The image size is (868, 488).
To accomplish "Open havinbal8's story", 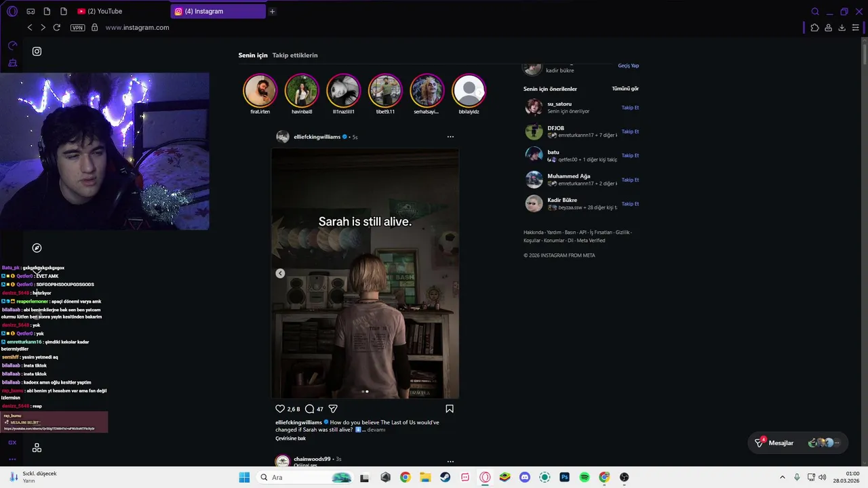I will point(302,90).
